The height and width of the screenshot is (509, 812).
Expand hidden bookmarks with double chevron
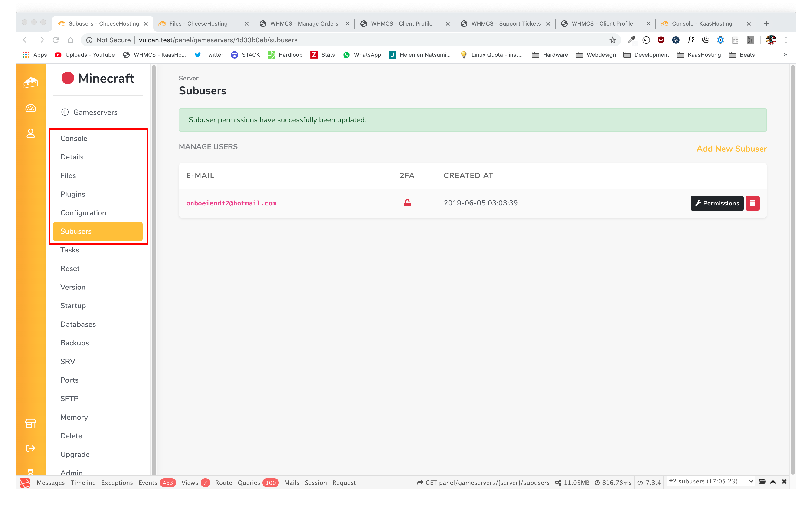pos(785,55)
